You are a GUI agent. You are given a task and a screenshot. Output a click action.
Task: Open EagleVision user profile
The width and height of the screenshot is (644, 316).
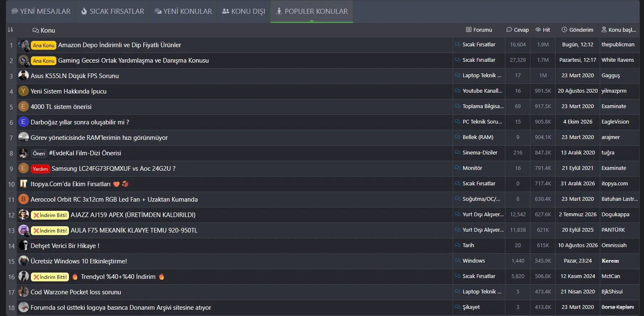[x=615, y=122]
